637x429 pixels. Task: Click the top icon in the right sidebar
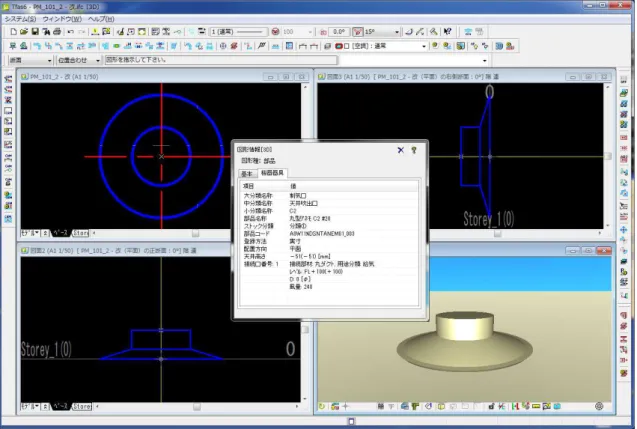click(624, 80)
